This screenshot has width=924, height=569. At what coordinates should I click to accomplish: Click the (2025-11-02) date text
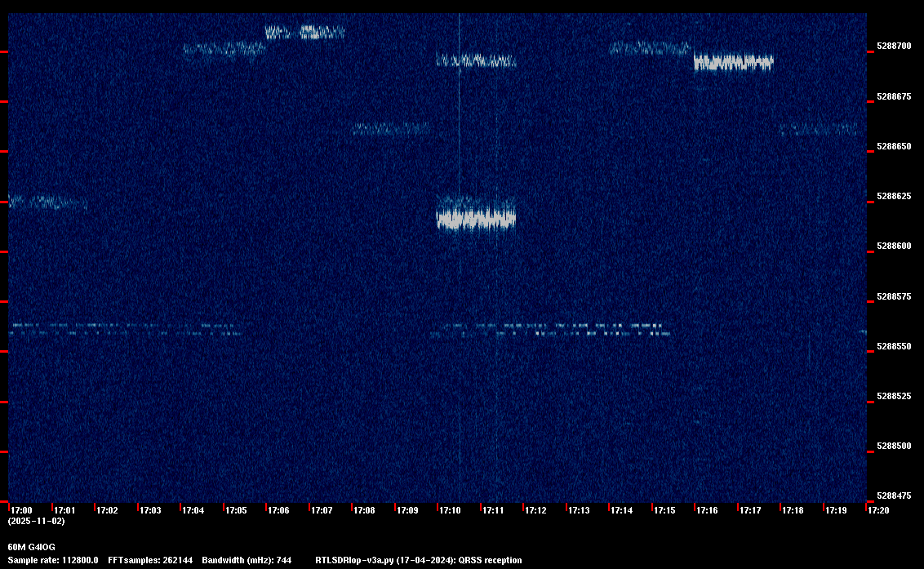tap(37, 521)
